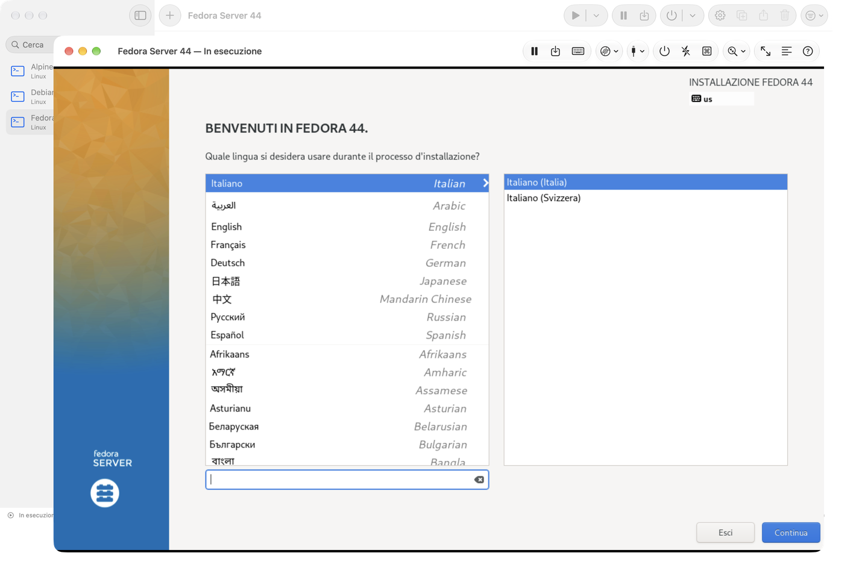Click the diagonal arrows fullscreen icon

coord(766,51)
